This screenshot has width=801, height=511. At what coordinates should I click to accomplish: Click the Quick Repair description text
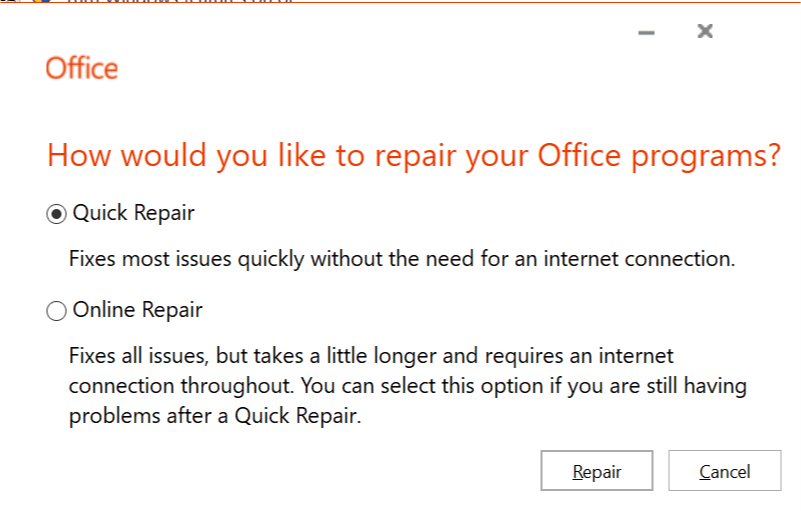[x=402, y=259]
